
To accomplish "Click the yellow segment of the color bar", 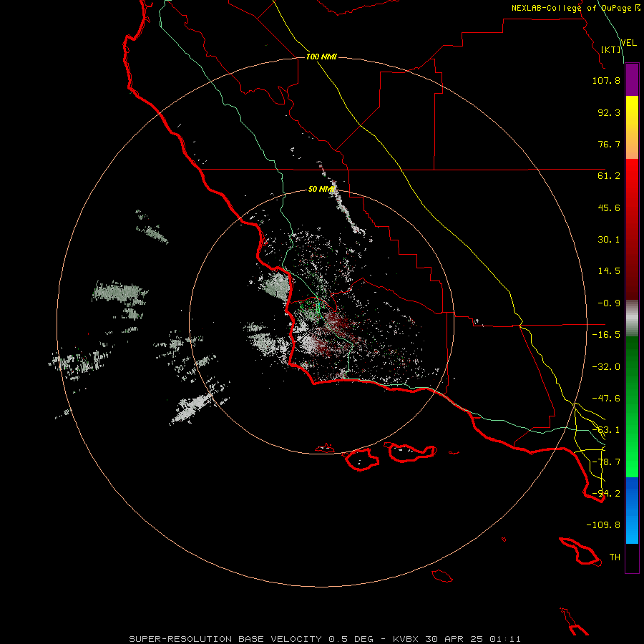I will [632, 127].
